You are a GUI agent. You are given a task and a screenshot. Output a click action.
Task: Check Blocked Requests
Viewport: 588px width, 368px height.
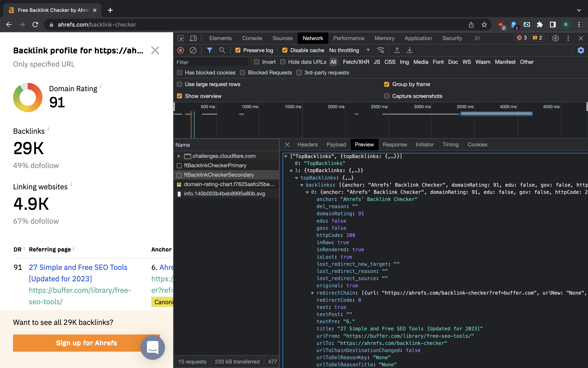click(x=242, y=73)
